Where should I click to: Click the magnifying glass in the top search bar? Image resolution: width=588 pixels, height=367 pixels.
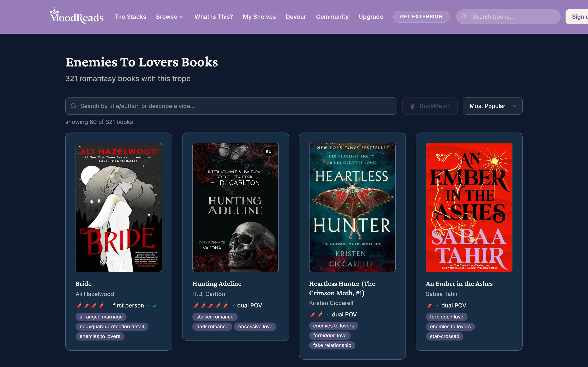click(x=464, y=17)
